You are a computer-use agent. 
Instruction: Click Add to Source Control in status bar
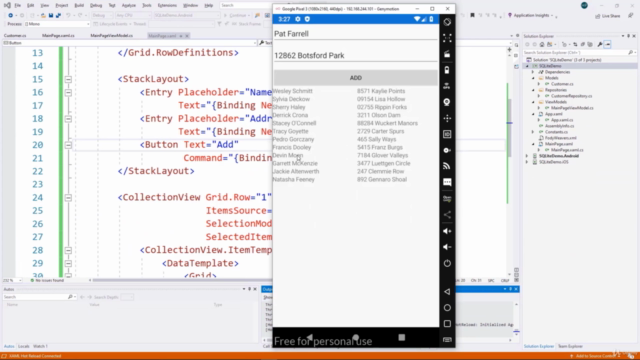(595, 356)
